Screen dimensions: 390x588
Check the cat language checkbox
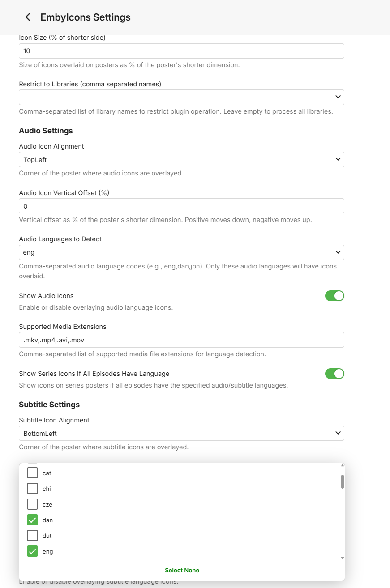(x=32, y=473)
